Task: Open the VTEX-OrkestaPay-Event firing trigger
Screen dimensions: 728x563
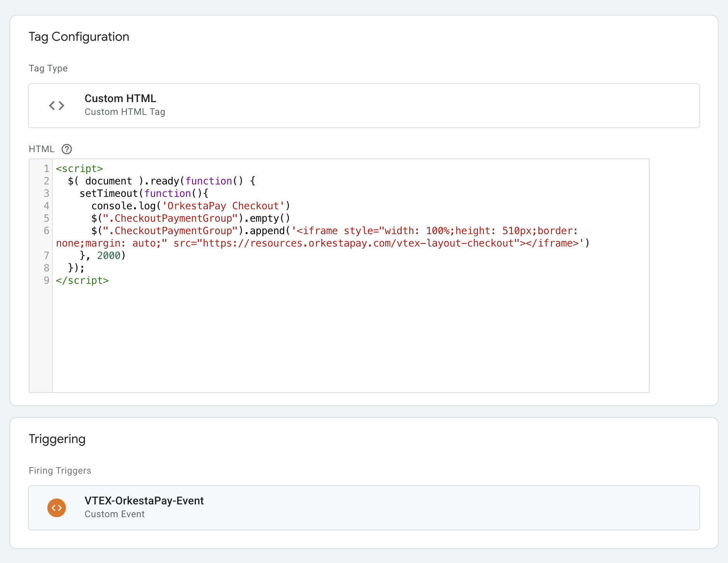Action: [x=364, y=508]
